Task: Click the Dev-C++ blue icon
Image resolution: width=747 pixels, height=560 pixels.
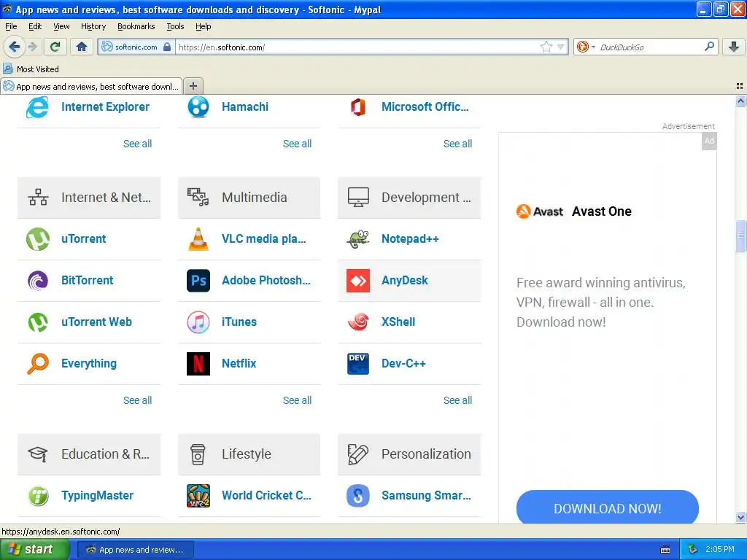Action: point(357,364)
